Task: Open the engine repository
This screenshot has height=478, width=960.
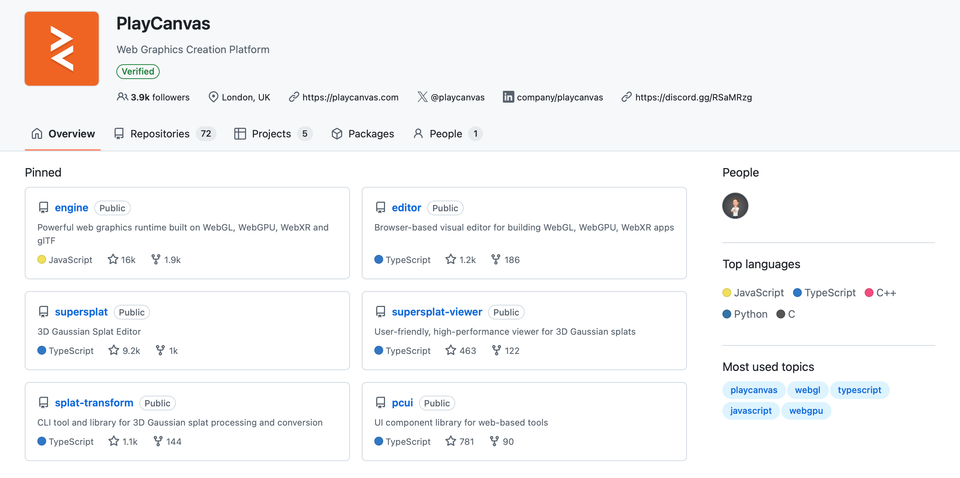Action: click(72, 207)
